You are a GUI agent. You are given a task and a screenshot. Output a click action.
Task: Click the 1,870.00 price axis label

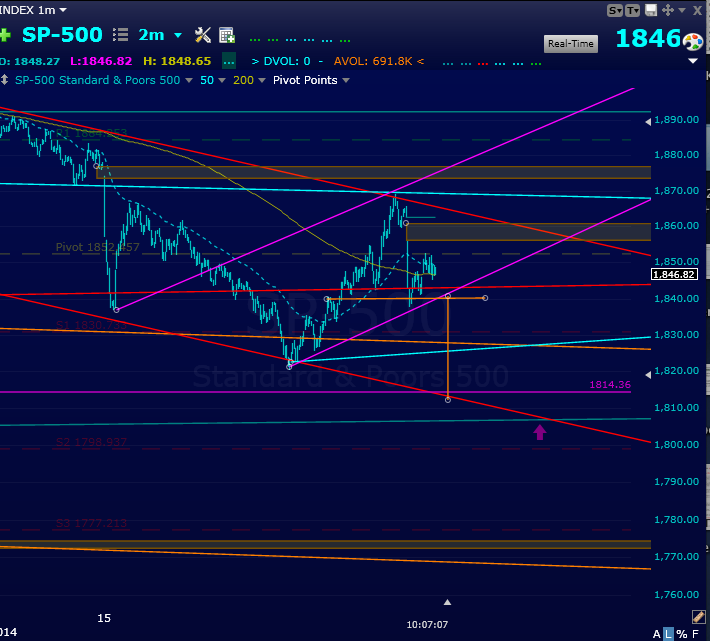click(x=676, y=191)
